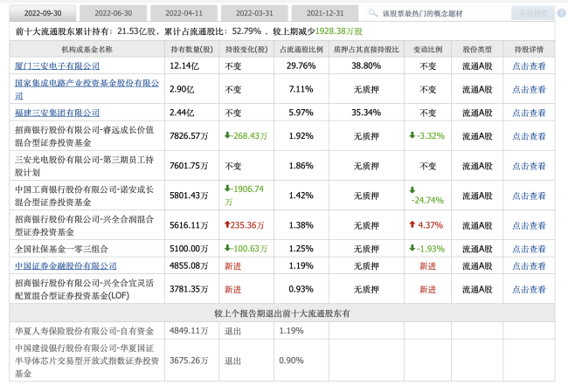Click the 机构或基金名称 column header
Image resolution: width=568 pixels, height=392 pixels.
point(87,50)
